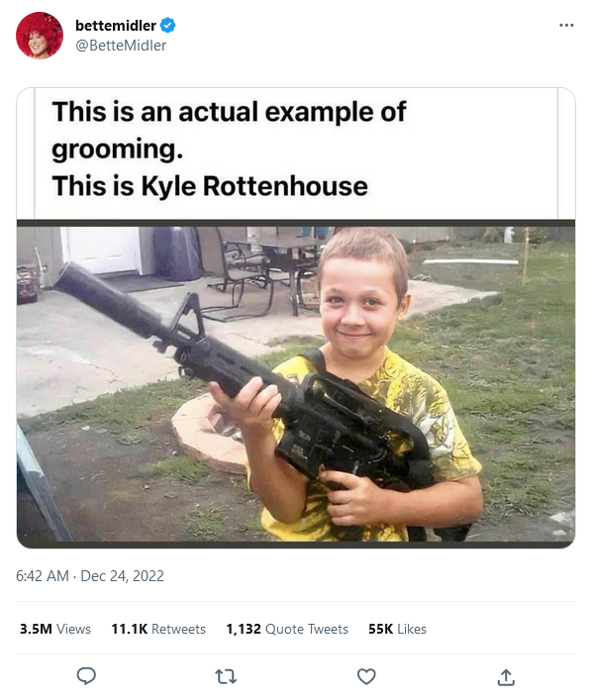Screen dimensions: 592x700
Task: Open the three-dot more options menu
Action: point(566,25)
